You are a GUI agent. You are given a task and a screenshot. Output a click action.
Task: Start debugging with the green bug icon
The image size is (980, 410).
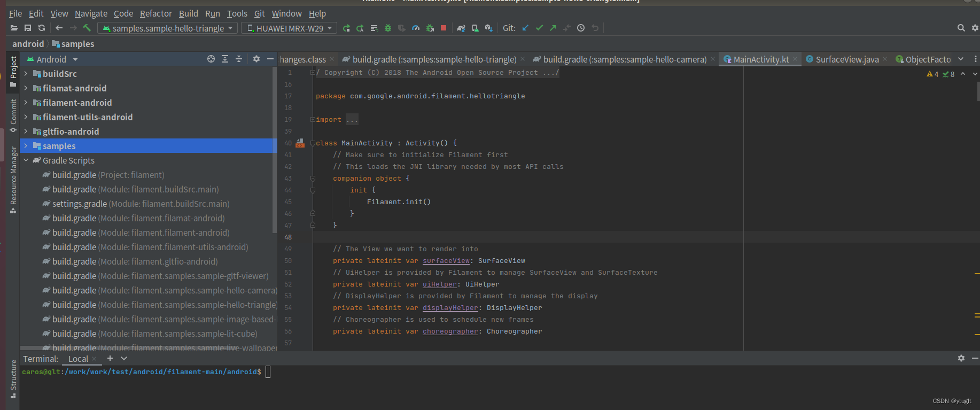(x=388, y=28)
